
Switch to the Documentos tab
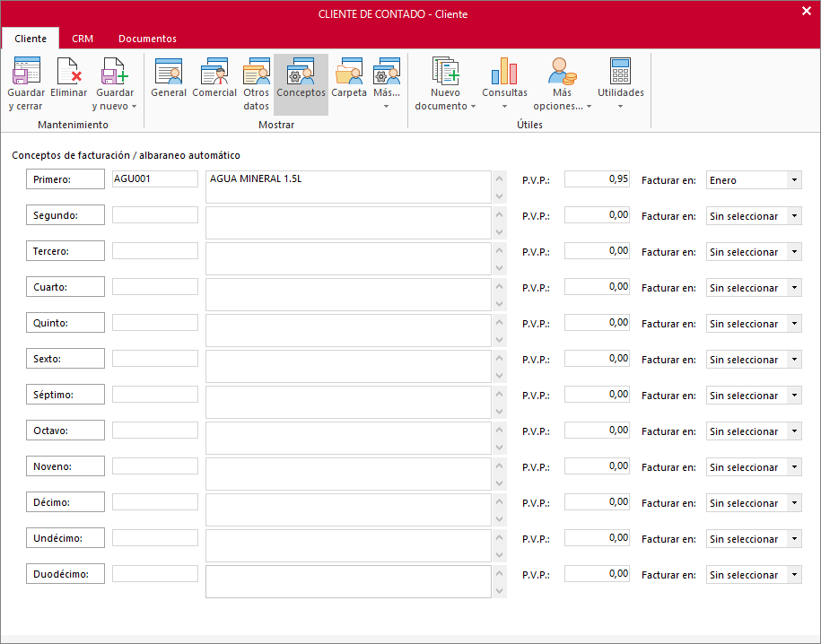click(147, 39)
